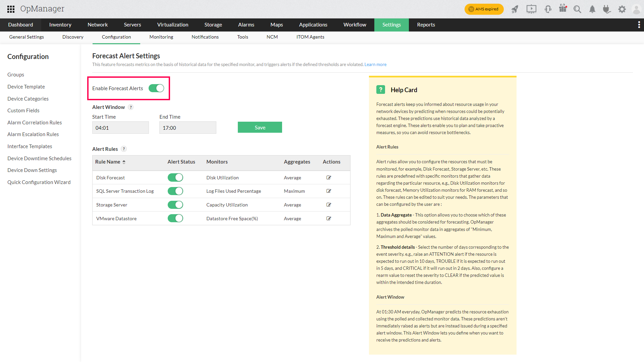644x362 pixels.
Task: Click the Save button
Action: (x=260, y=127)
